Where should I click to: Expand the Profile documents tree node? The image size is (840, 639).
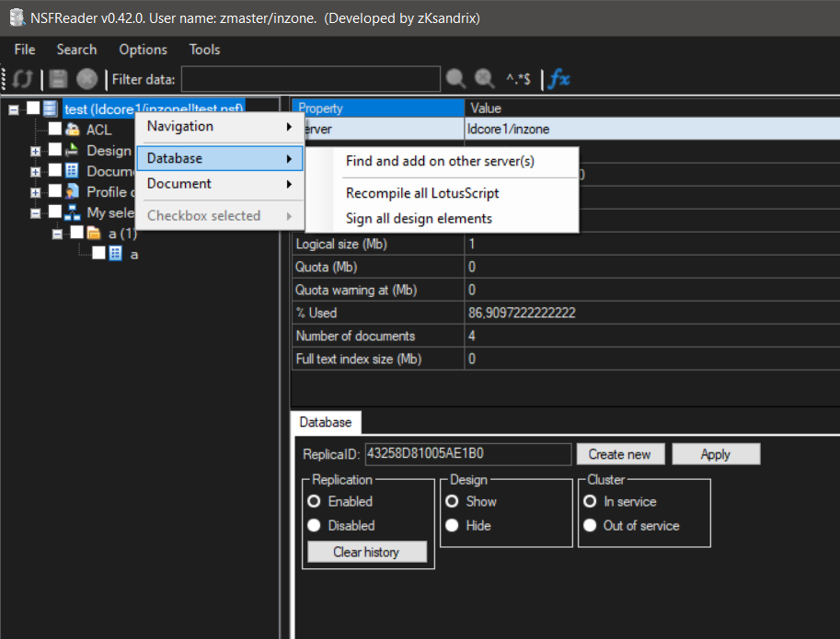coord(35,193)
